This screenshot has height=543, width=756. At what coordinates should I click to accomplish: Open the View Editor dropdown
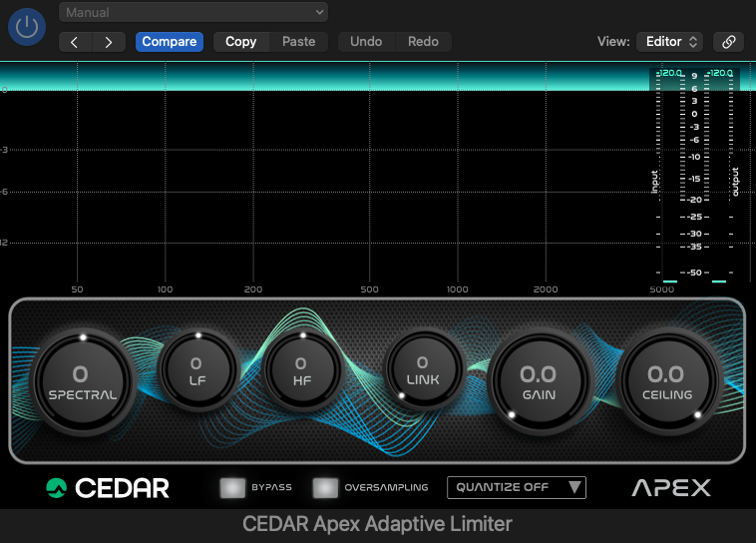669,42
